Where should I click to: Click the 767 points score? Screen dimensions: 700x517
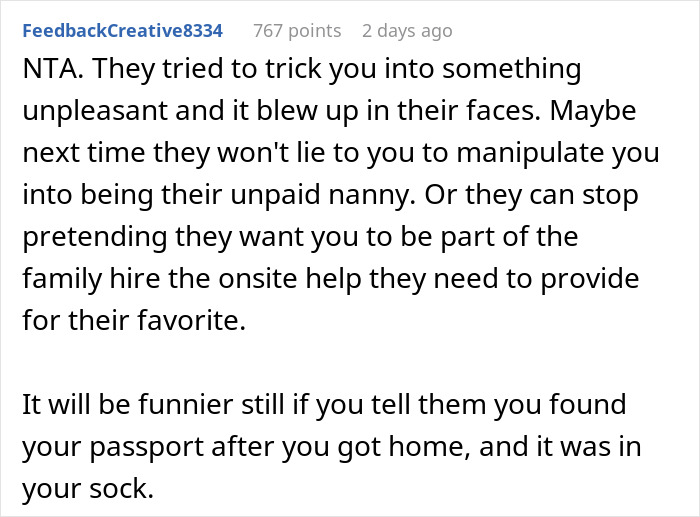296,31
